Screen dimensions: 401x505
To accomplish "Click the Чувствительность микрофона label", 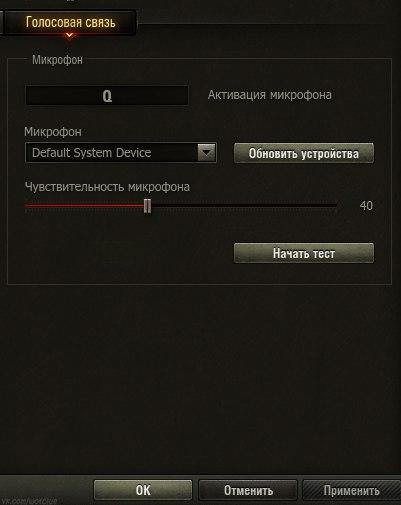I will (107, 187).
